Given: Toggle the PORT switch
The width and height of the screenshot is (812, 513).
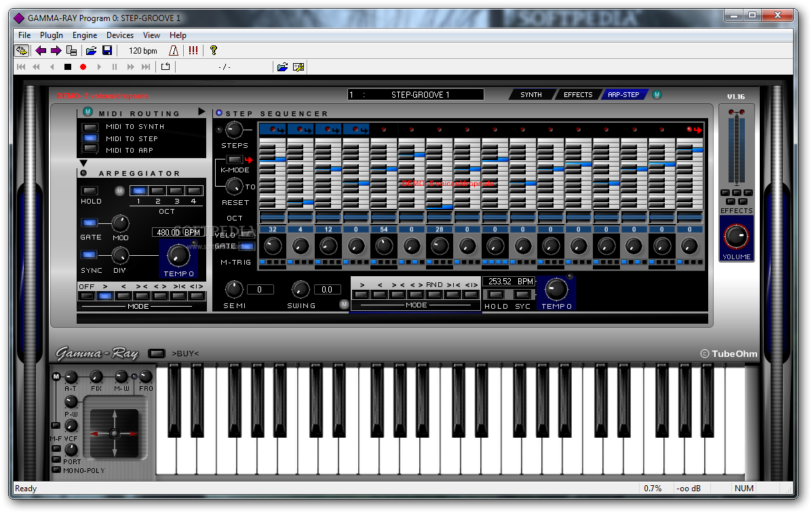Looking at the screenshot, I should click(x=56, y=459).
